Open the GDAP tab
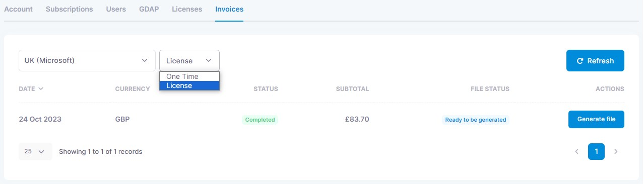The height and width of the screenshot is (184, 644). tap(149, 9)
